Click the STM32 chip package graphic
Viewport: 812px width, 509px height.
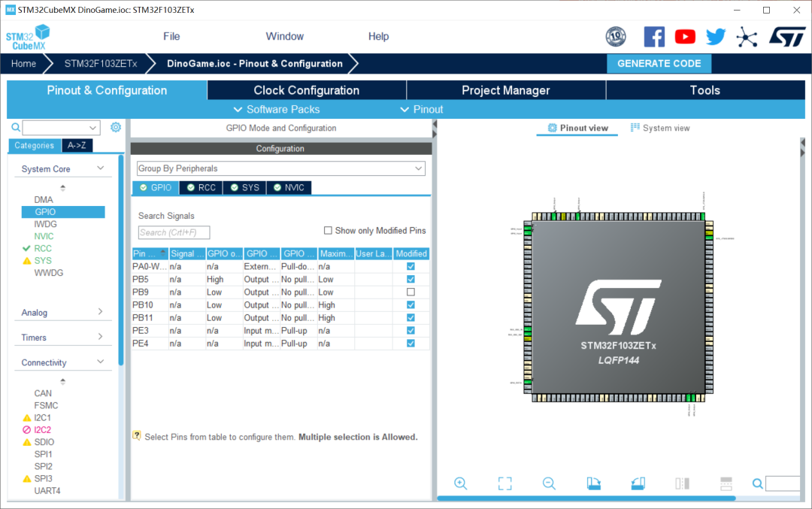(618, 308)
